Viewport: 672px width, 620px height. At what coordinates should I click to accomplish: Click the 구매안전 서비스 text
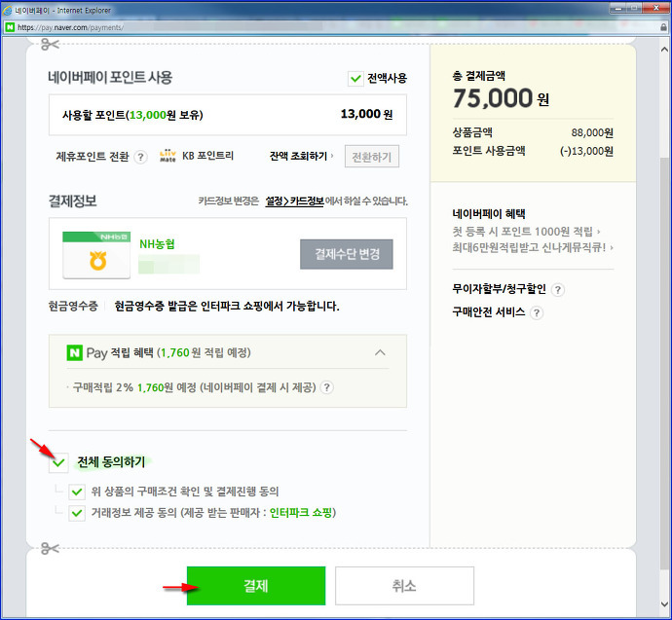point(489,312)
